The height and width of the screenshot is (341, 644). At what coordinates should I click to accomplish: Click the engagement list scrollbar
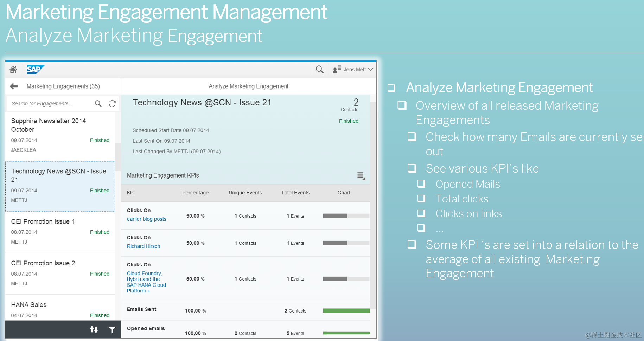pos(118,157)
